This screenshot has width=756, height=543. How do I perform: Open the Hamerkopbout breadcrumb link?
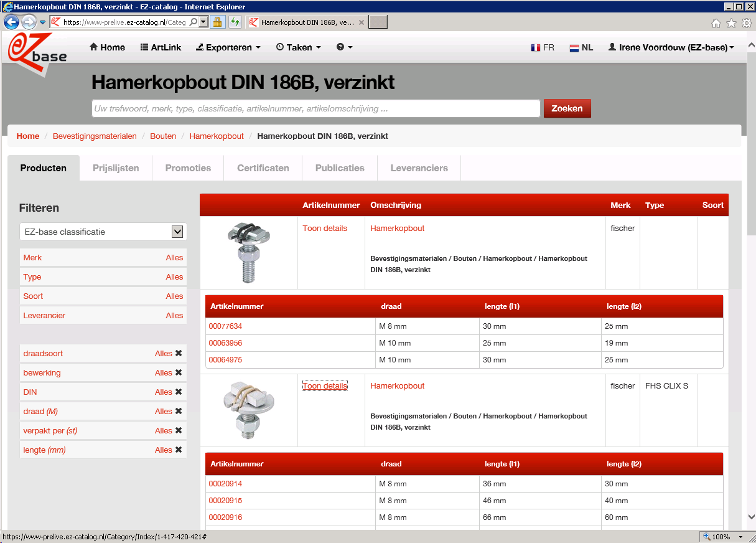pyautogui.click(x=217, y=136)
